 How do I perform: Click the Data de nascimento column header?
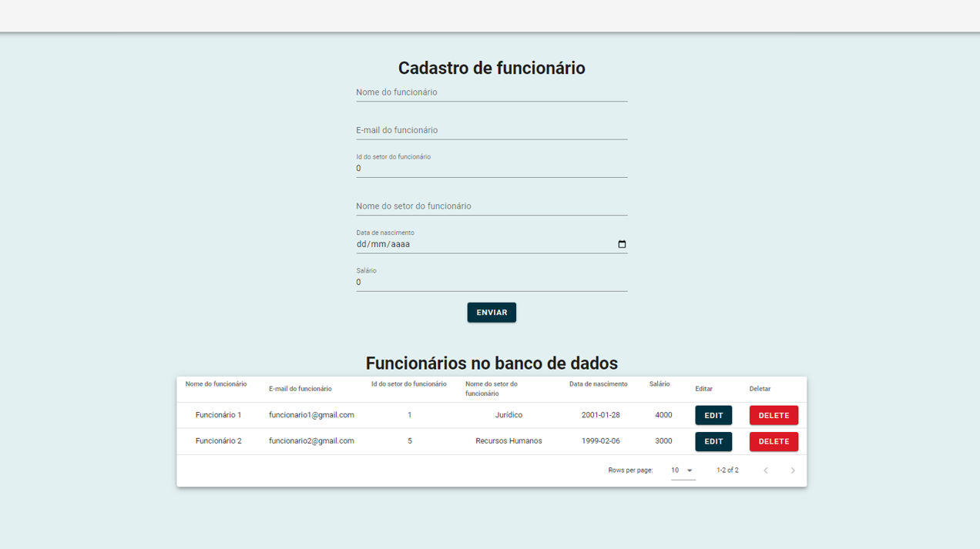pyautogui.click(x=599, y=384)
